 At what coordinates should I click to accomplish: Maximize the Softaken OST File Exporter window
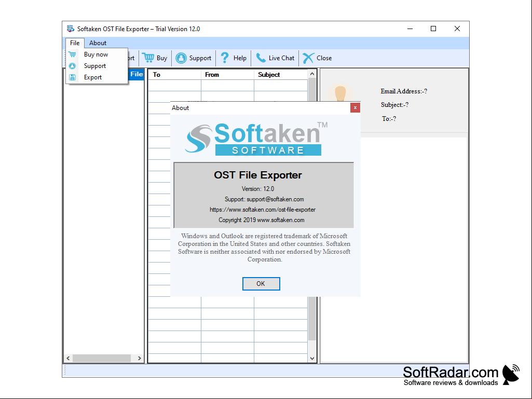pos(433,29)
